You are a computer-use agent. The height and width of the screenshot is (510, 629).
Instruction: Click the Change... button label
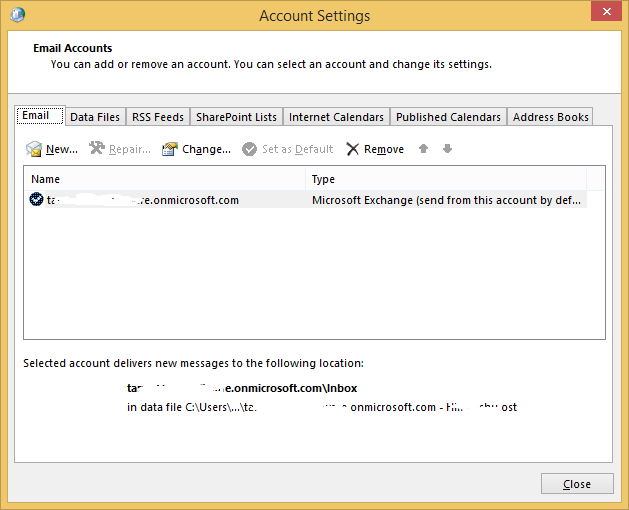tap(207, 149)
